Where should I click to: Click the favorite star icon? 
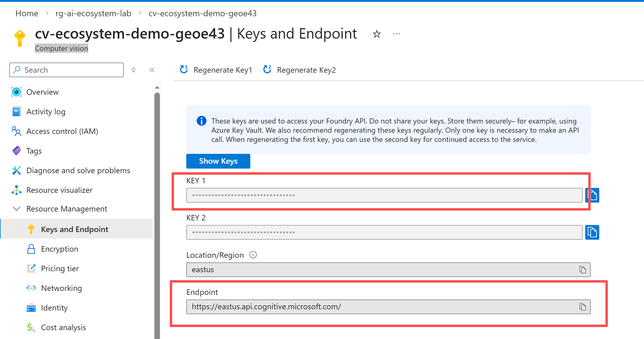coord(377,34)
